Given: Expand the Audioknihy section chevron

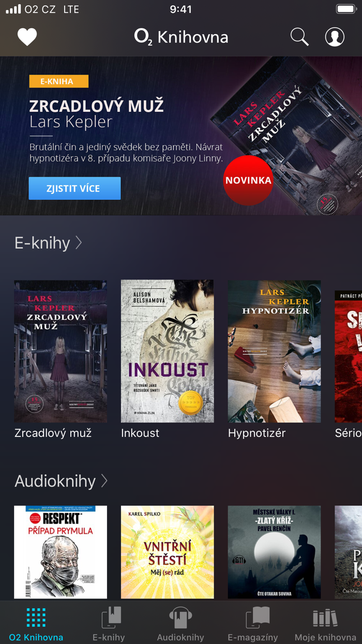Looking at the screenshot, I should (x=104, y=481).
